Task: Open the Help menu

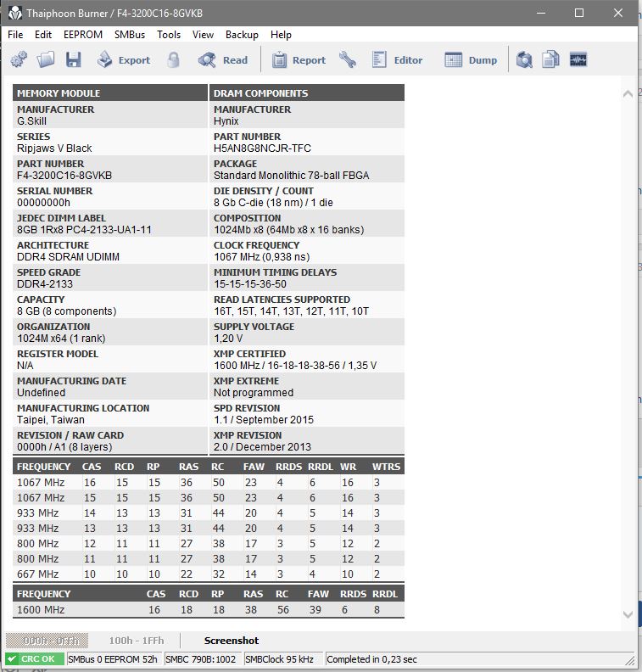Action: tap(281, 35)
